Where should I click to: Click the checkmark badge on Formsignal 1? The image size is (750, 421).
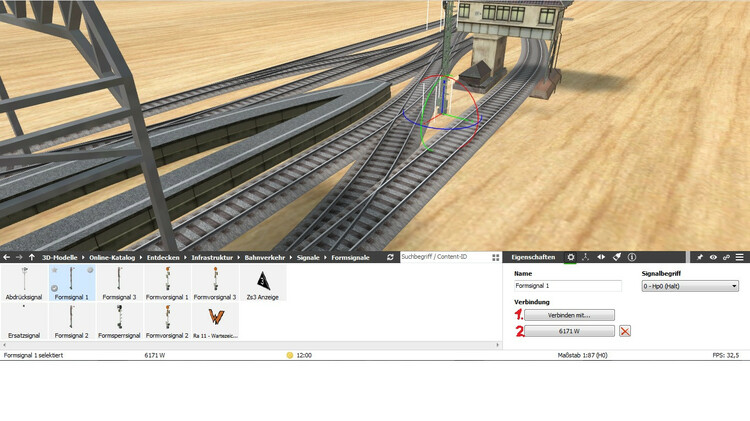tap(55, 288)
